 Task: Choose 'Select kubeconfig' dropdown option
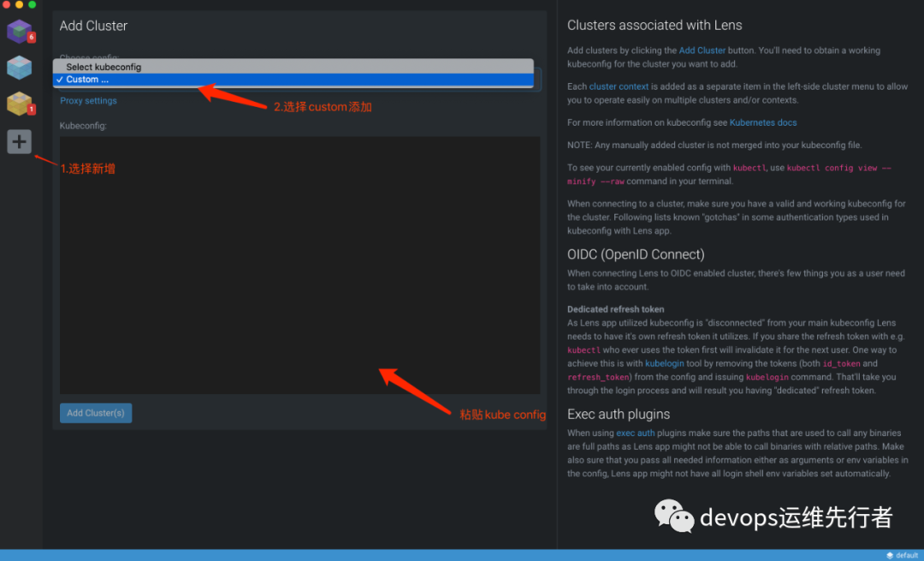pos(293,67)
